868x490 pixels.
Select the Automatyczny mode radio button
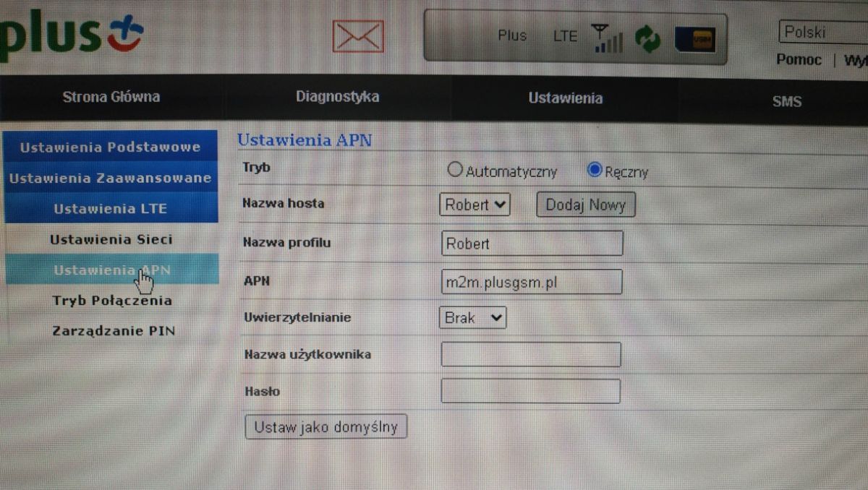pos(454,170)
